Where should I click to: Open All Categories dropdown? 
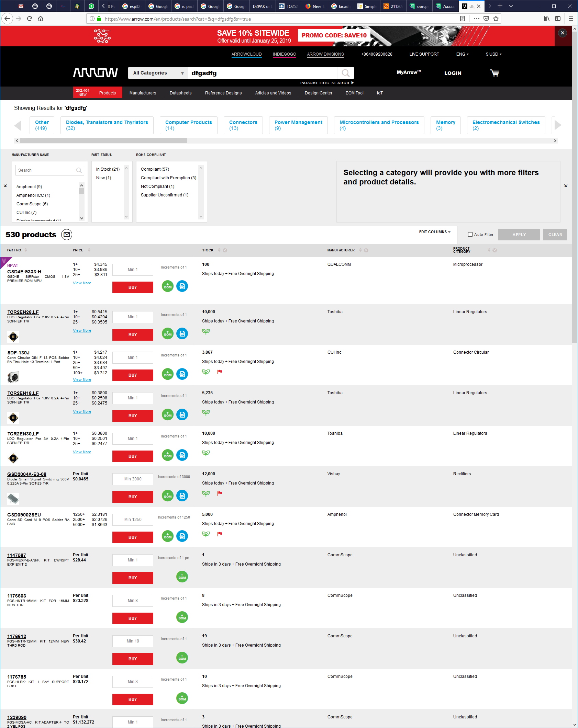pos(158,73)
